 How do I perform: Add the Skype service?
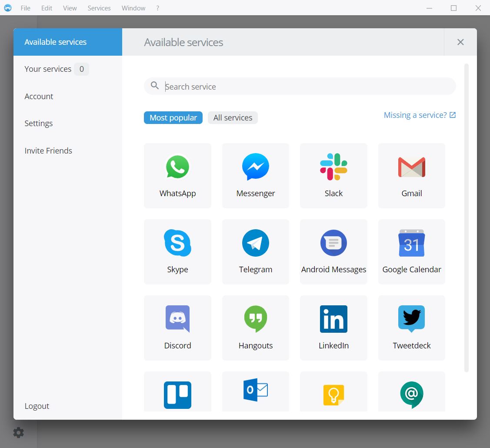click(177, 252)
